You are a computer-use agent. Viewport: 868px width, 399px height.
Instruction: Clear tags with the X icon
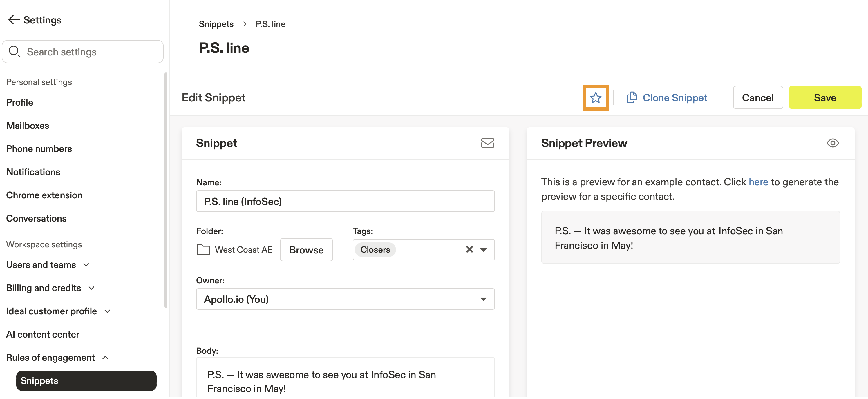click(469, 249)
